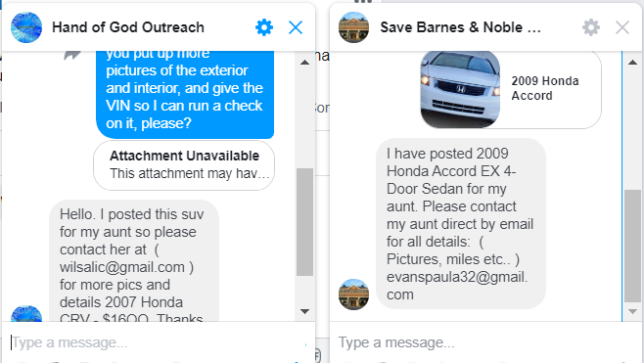Click the left chat scrollbar thumb
Screen dimensions: 644x363
304,222
